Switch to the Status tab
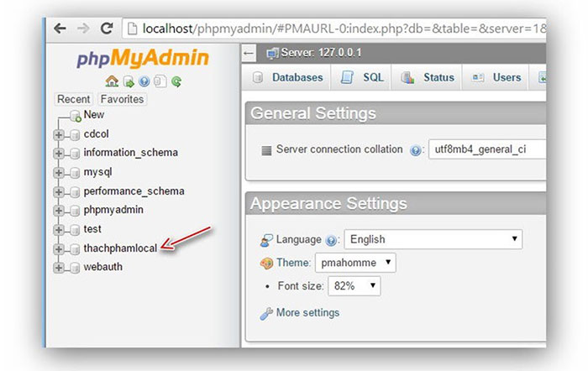588x371 pixels. click(427, 77)
